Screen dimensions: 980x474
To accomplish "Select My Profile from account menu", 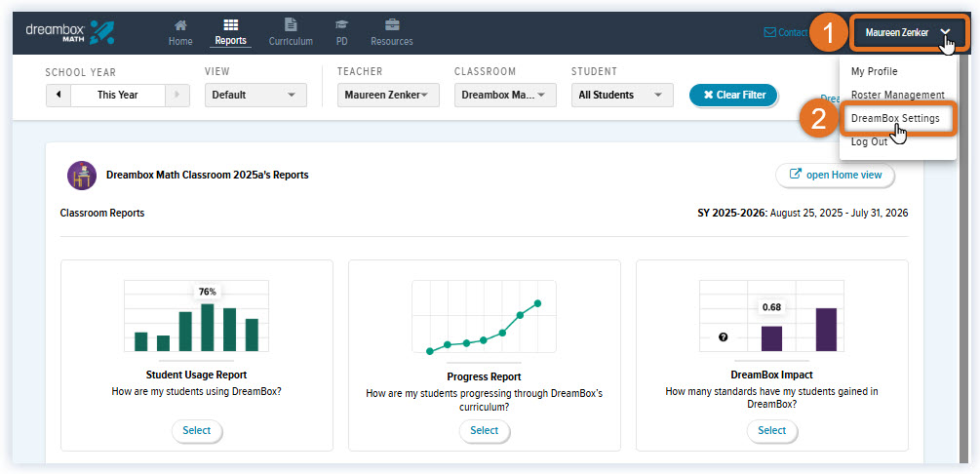I will click(x=874, y=71).
